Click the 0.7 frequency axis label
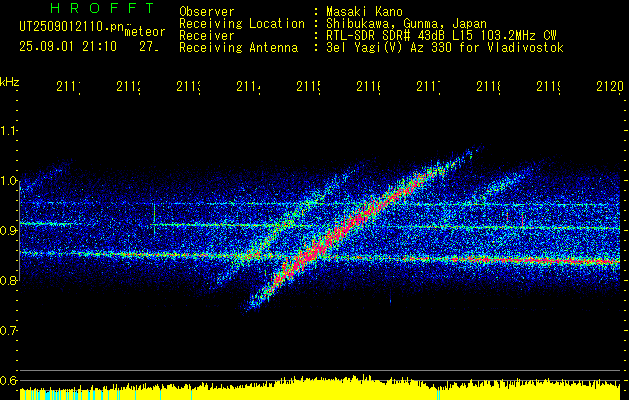This screenshot has height=400, width=629. [x=9, y=331]
